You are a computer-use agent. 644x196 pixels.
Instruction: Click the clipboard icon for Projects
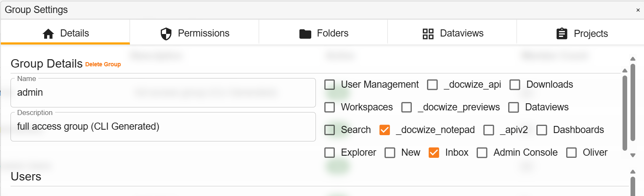[x=562, y=34]
